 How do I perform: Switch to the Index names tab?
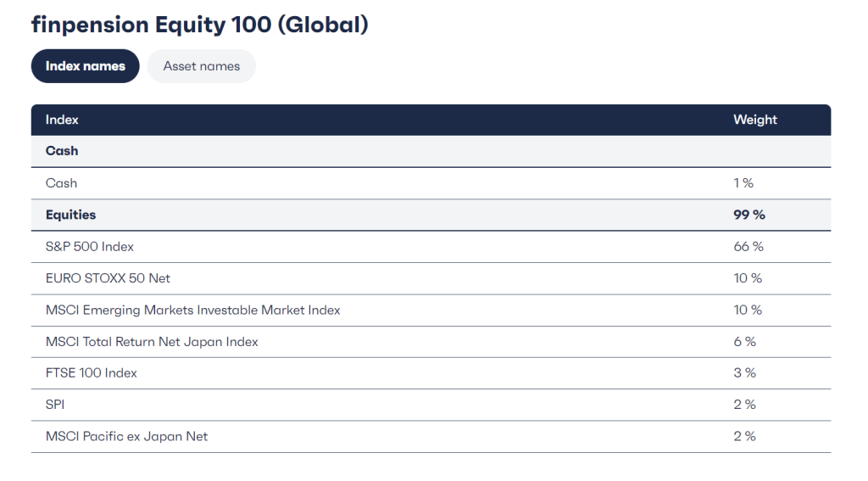coord(85,66)
